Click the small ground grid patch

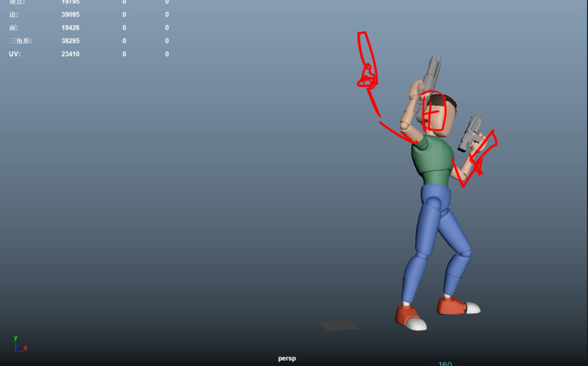[339, 325]
